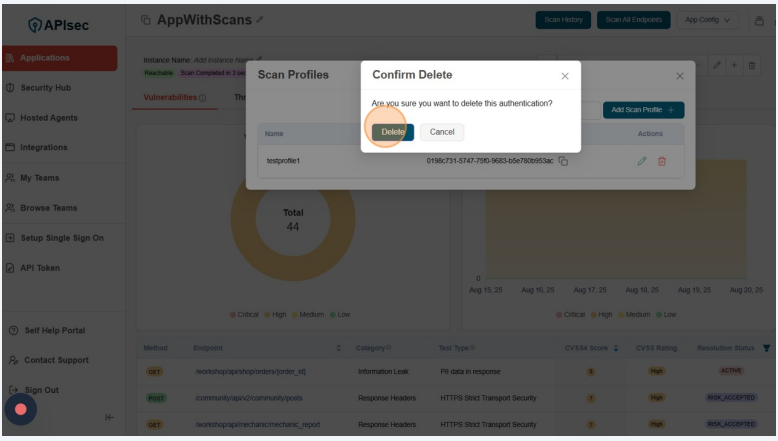Edit testprofile1 with the pencil icon

642,161
